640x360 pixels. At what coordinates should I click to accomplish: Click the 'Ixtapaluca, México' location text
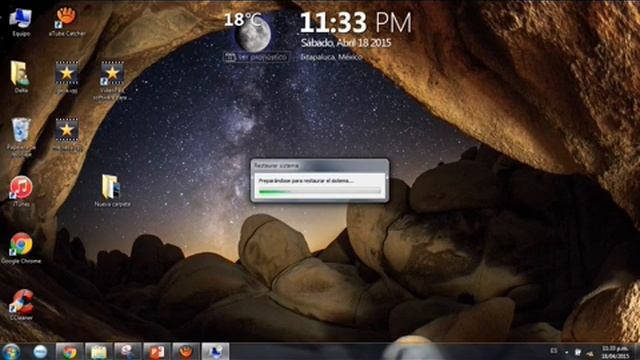click(x=331, y=57)
